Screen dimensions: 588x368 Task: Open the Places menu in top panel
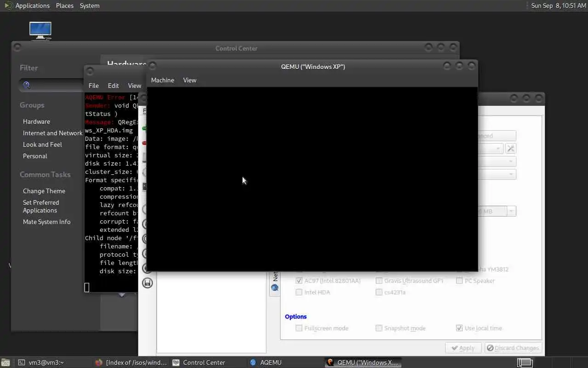65,6
